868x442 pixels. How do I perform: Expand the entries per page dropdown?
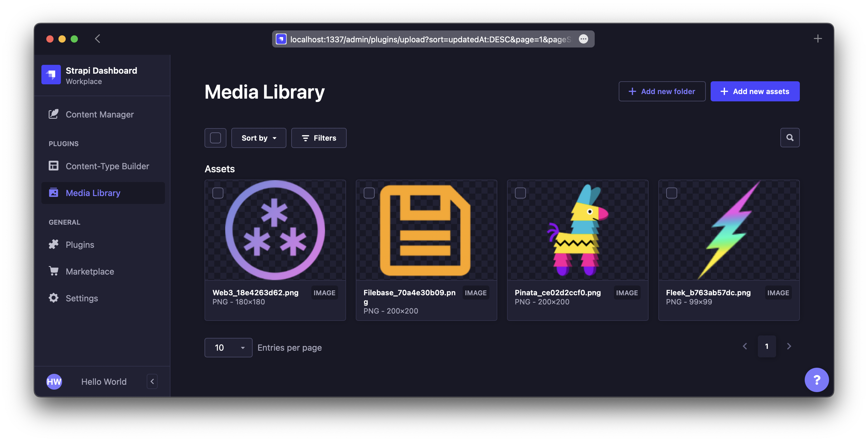[x=228, y=347]
